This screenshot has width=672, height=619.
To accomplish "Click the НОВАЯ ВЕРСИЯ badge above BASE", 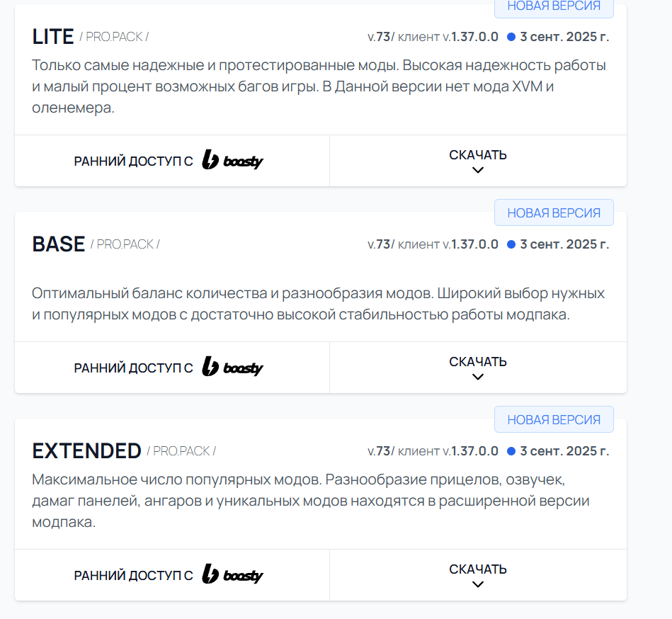I will (x=554, y=212).
